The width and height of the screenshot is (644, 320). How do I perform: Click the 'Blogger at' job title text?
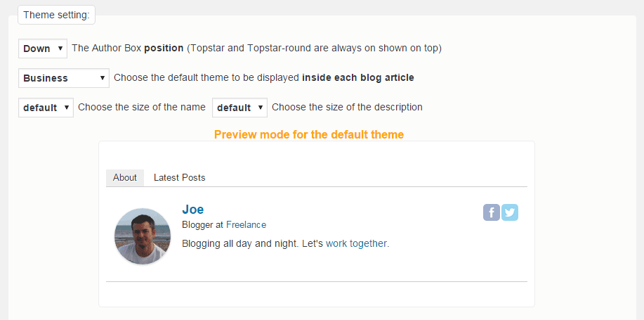point(203,225)
